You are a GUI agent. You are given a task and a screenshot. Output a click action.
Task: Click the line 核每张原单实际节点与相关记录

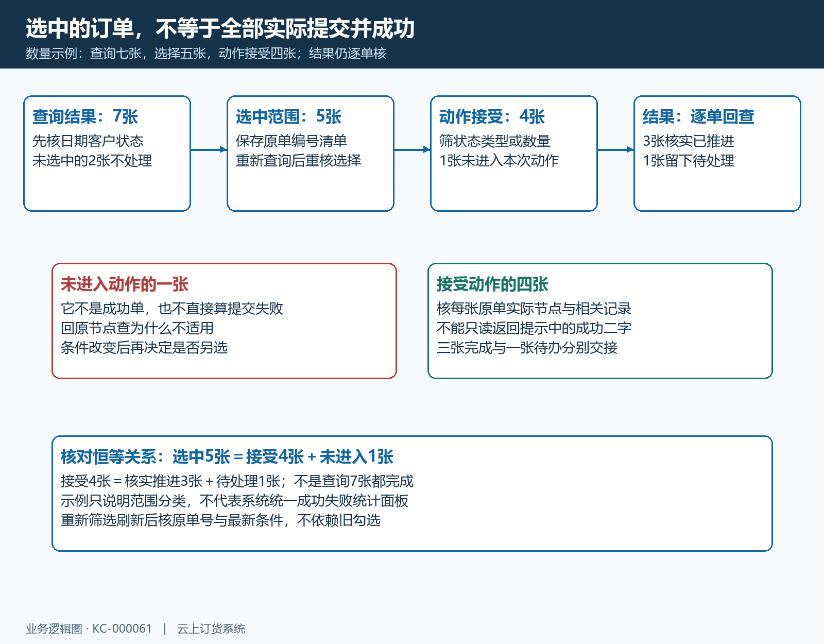click(534, 309)
